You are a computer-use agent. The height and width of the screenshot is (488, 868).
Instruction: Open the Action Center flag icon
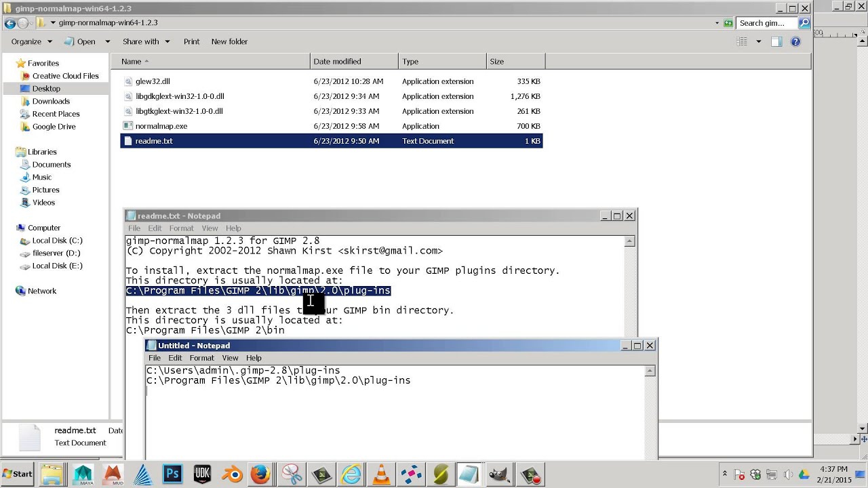tap(740, 474)
